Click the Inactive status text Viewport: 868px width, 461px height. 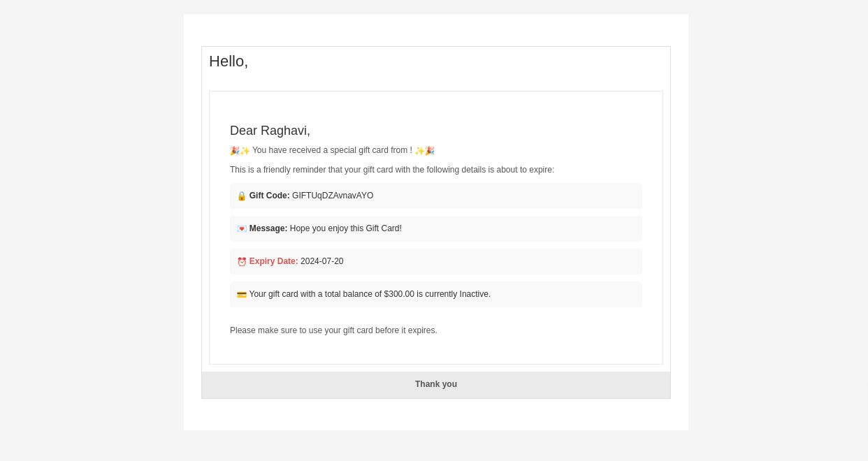(x=474, y=294)
